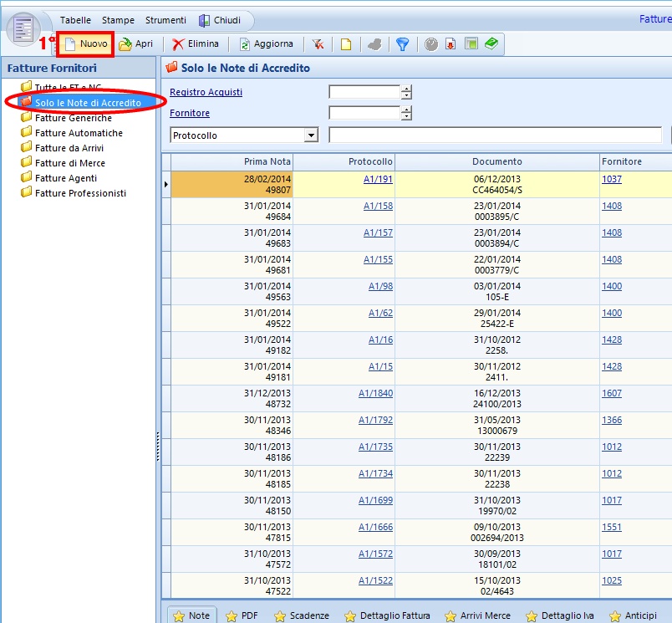Open protocol link A1/191

point(378,179)
